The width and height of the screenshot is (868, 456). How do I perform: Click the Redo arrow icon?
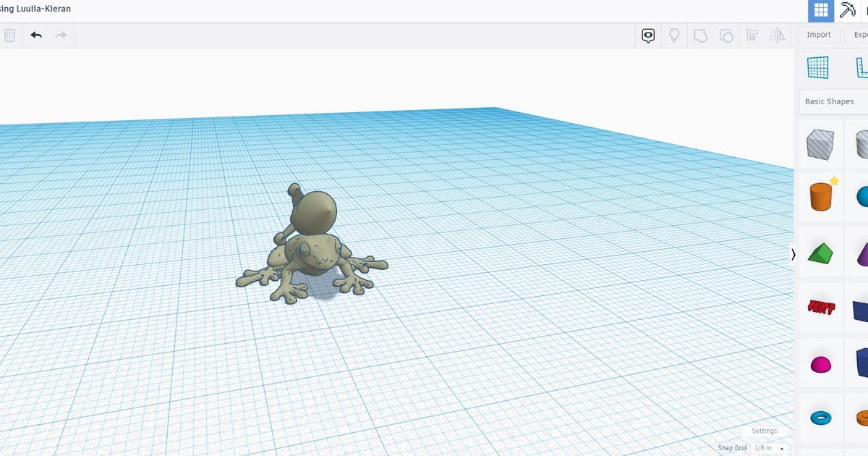[61, 35]
